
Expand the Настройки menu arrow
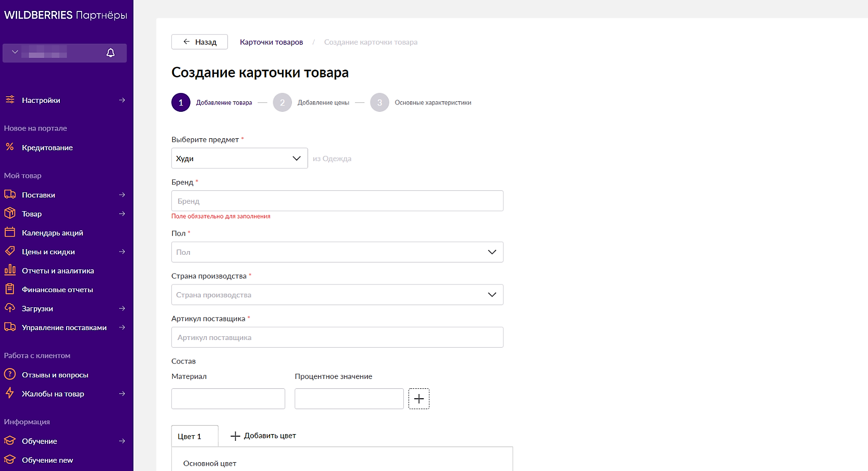122,100
